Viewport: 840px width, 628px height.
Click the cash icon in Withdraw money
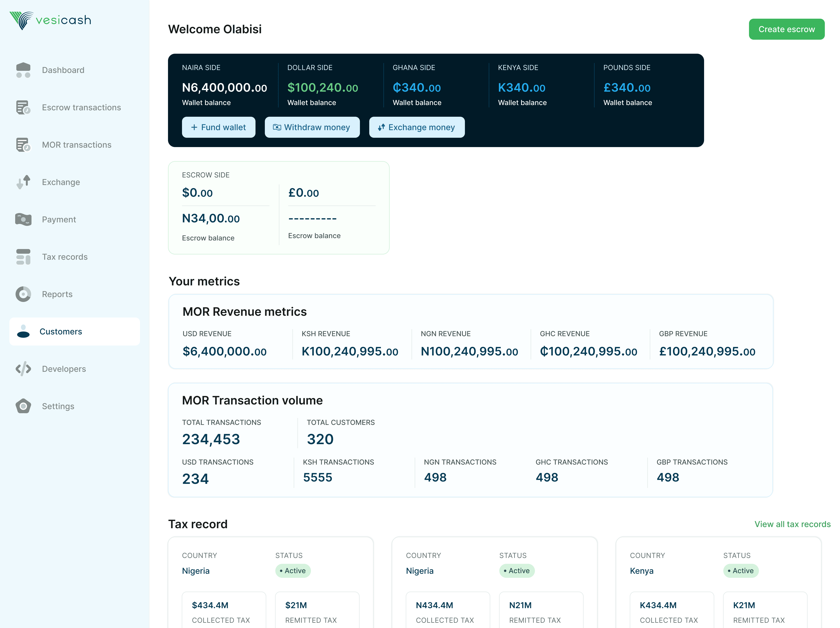(x=277, y=127)
